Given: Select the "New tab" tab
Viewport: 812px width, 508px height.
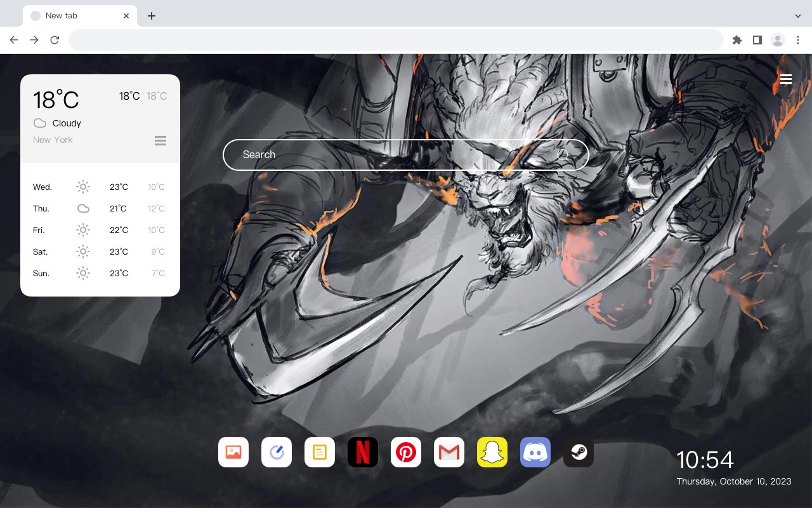Looking at the screenshot, I should (80, 16).
